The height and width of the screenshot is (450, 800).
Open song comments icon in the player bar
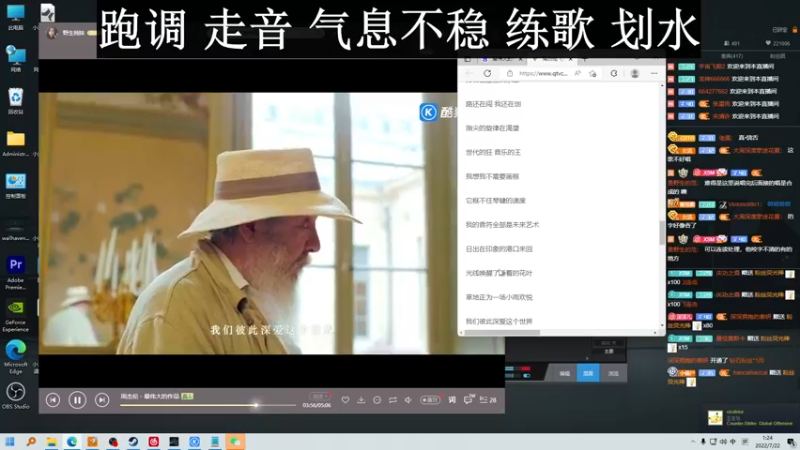(468, 400)
